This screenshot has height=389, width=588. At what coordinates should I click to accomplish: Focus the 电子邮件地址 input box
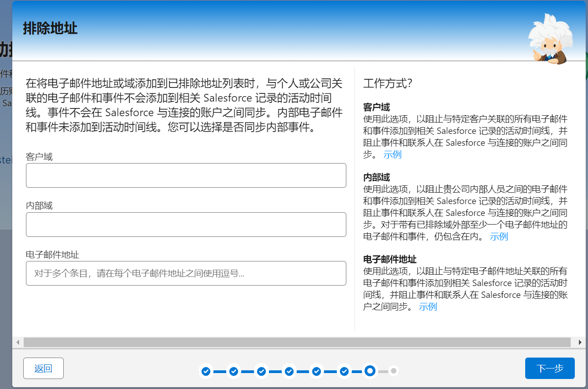point(186,273)
